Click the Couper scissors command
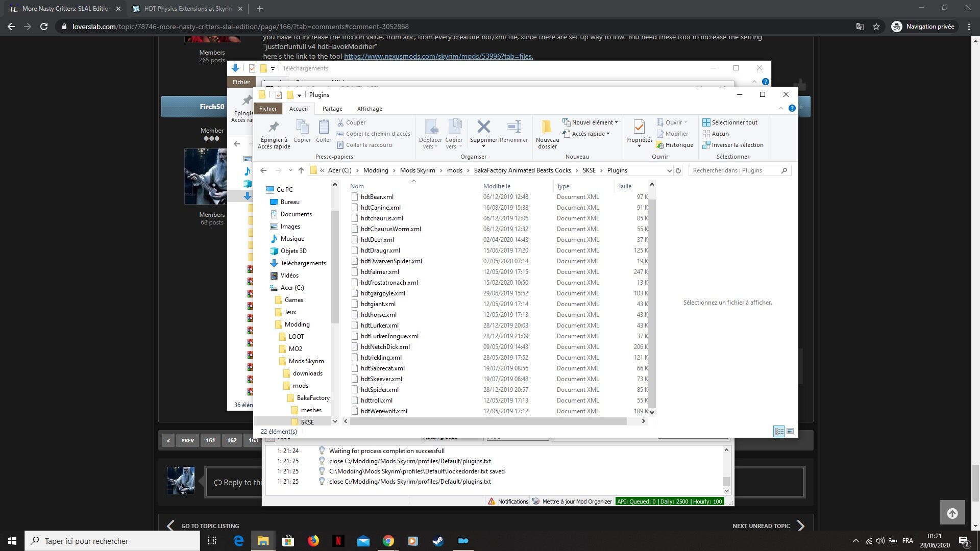Image resolution: width=980 pixels, height=551 pixels. coord(351,122)
